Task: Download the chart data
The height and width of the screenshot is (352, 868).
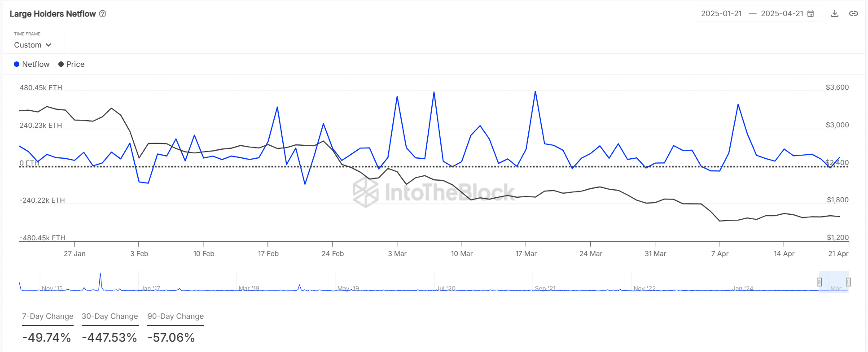Action: tap(835, 13)
